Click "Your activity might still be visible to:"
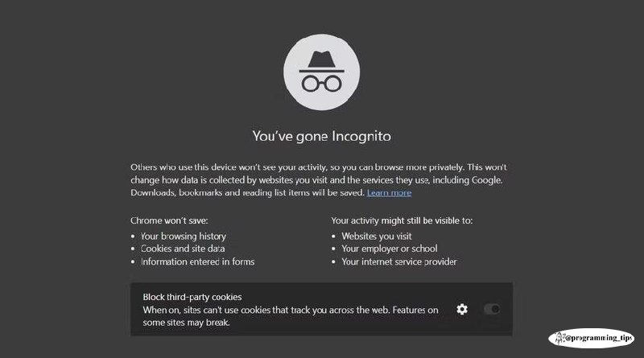Viewport: 644px width, 358px height. tap(402, 220)
